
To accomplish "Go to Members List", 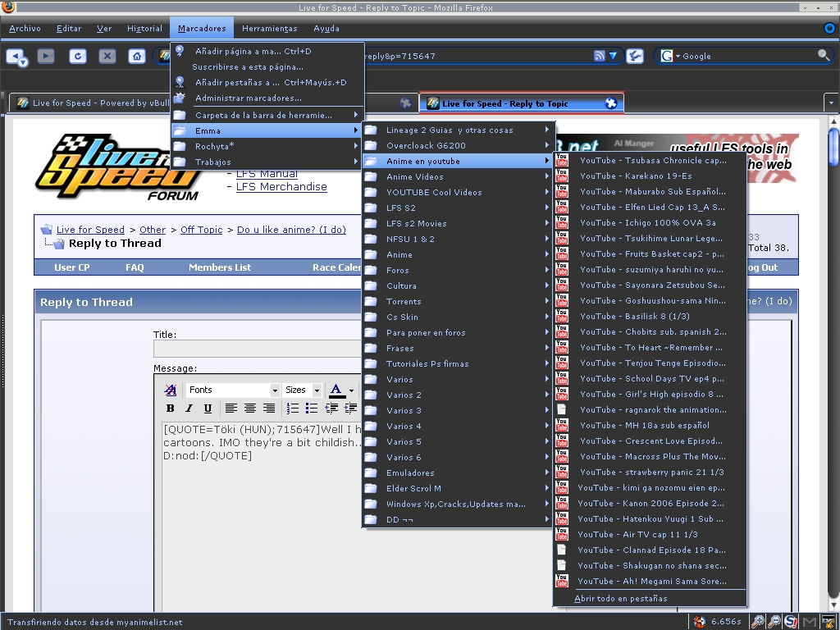I will click(x=220, y=267).
